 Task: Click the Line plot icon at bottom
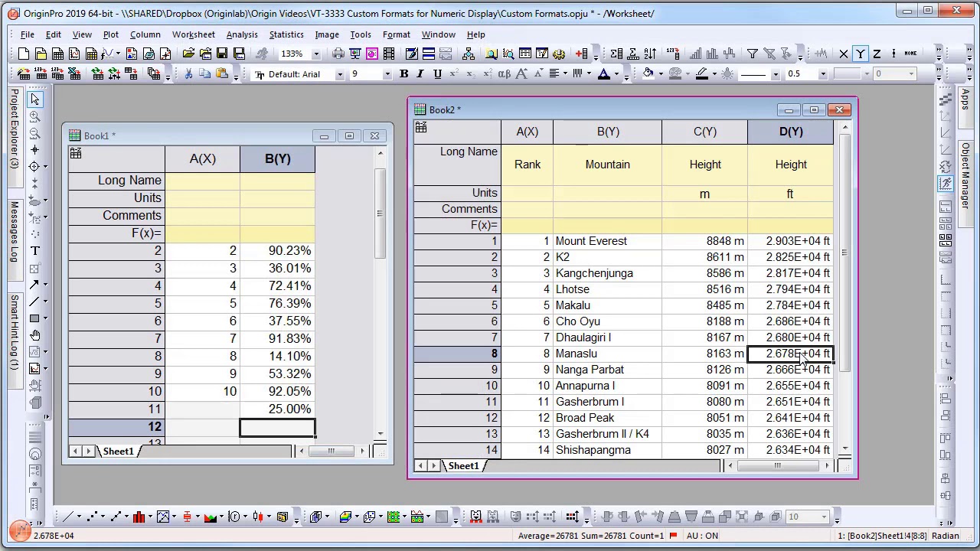[67, 517]
